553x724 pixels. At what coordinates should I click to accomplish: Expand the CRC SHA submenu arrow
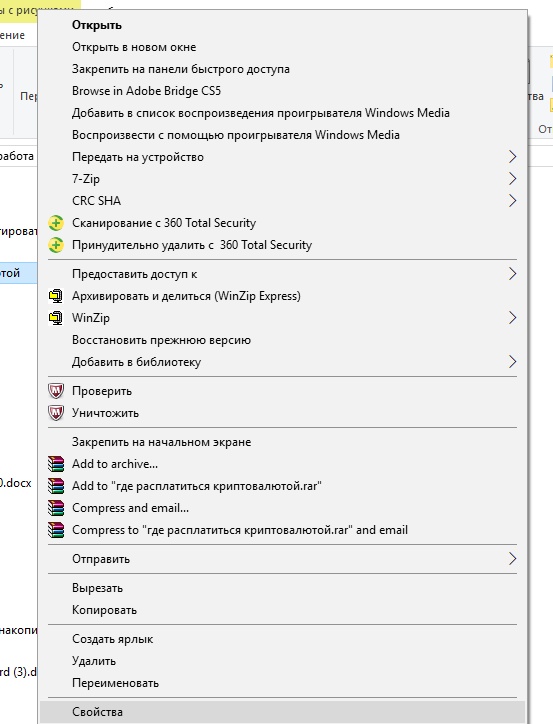[x=512, y=201]
